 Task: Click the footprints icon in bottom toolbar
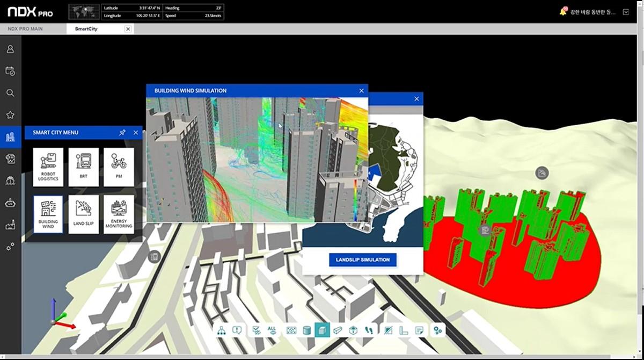pyautogui.click(x=369, y=330)
